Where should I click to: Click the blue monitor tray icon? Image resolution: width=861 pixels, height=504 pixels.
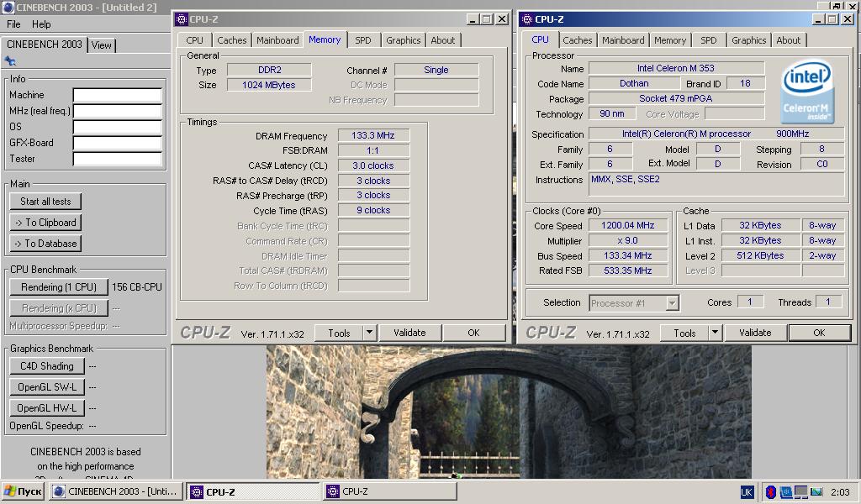coord(786,492)
